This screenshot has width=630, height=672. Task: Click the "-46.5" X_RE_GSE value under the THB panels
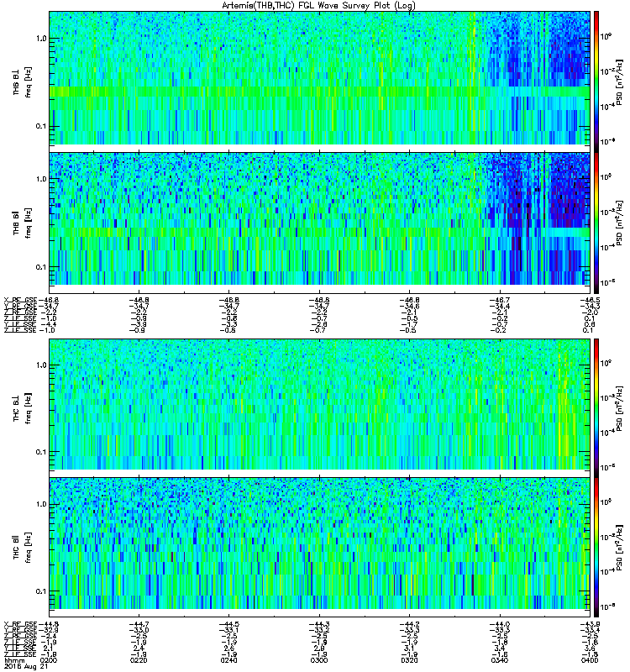tap(590, 300)
